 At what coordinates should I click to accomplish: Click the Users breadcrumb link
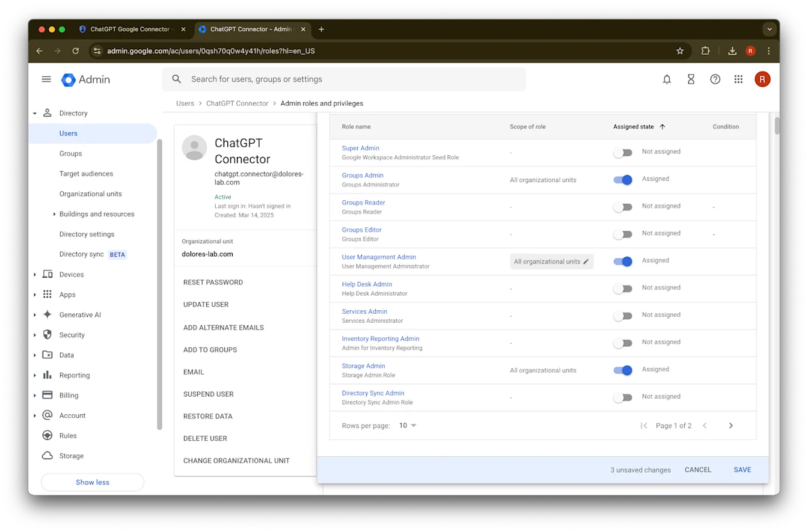185,103
